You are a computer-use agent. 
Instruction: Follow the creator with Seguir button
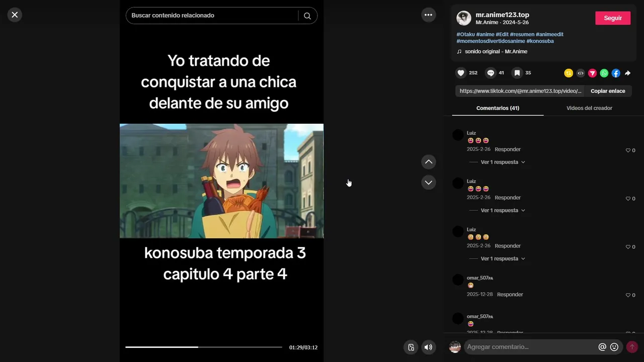[x=613, y=18]
